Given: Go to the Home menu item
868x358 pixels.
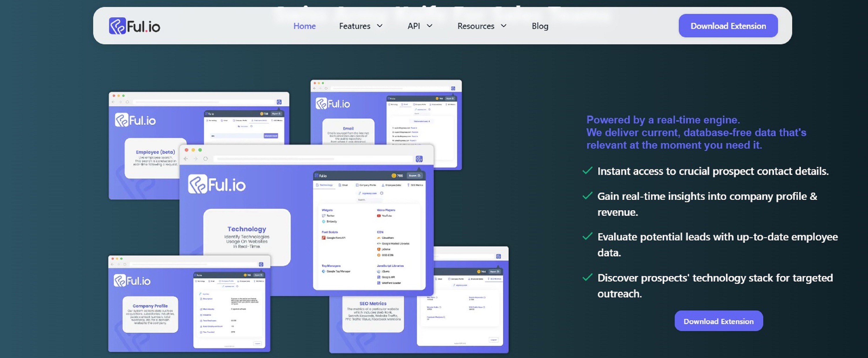Looking at the screenshot, I should coord(304,26).
